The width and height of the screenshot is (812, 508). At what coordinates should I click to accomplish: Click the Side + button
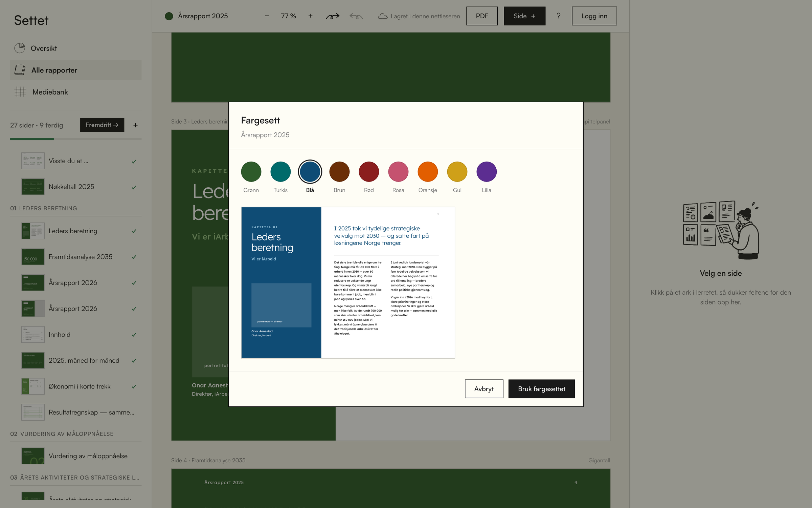pos(524,16)
